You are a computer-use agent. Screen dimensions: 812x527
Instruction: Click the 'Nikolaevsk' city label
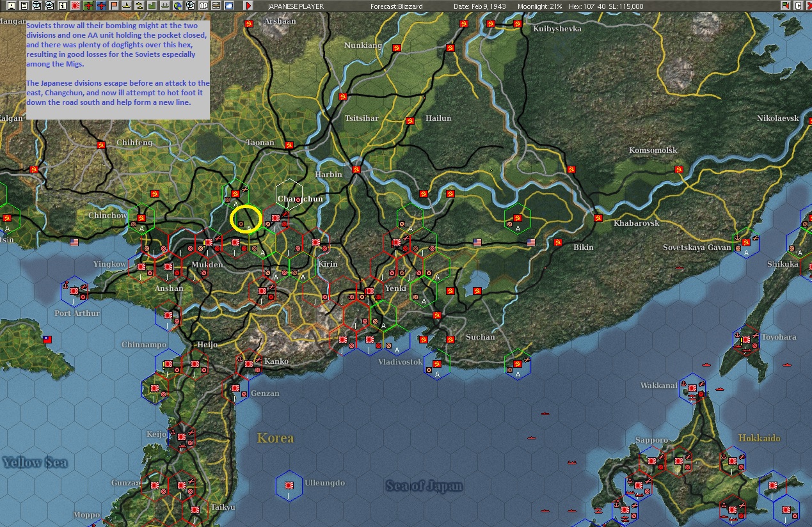pos(778,118)
